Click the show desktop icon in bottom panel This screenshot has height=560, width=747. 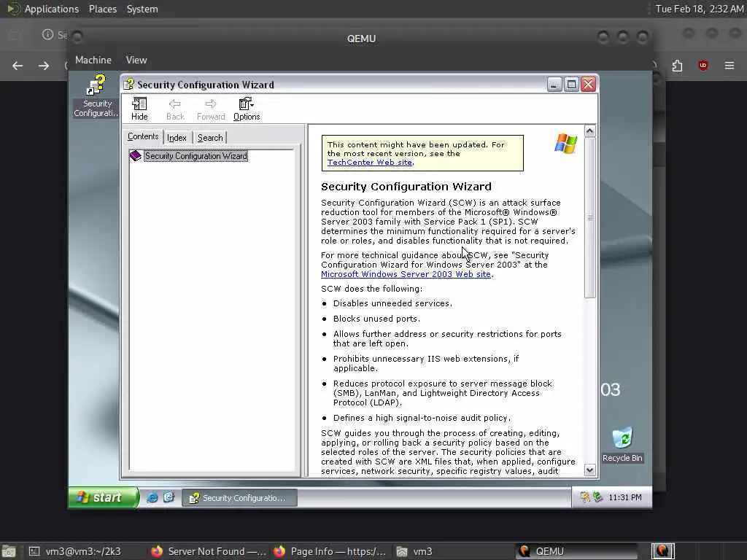[x=9, y=552]
